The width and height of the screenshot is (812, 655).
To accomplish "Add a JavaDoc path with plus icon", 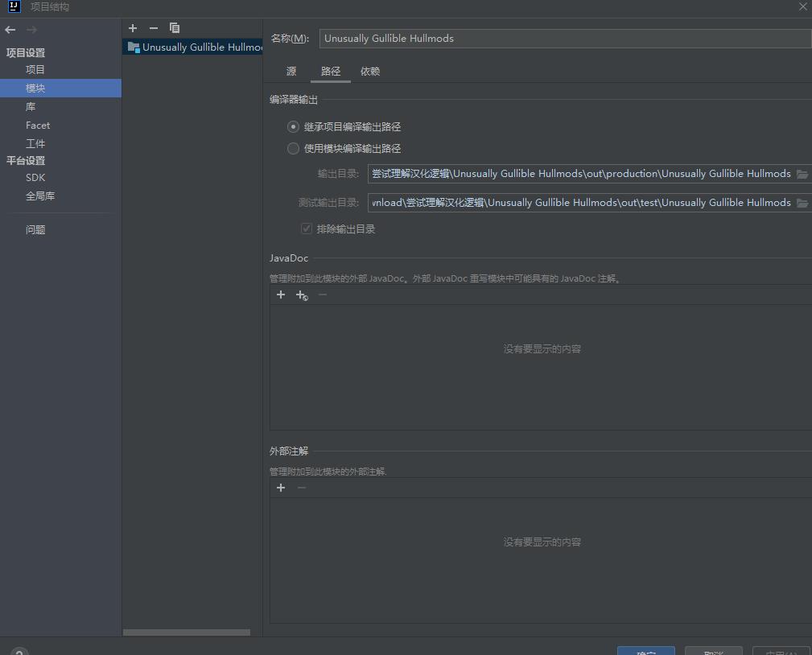I will (281, 295).
